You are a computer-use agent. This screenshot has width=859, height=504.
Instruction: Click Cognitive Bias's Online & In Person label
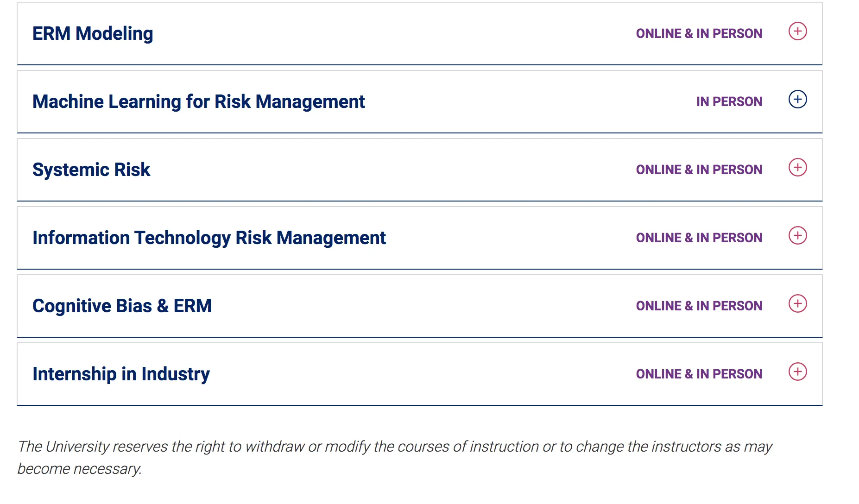[699, 306]
